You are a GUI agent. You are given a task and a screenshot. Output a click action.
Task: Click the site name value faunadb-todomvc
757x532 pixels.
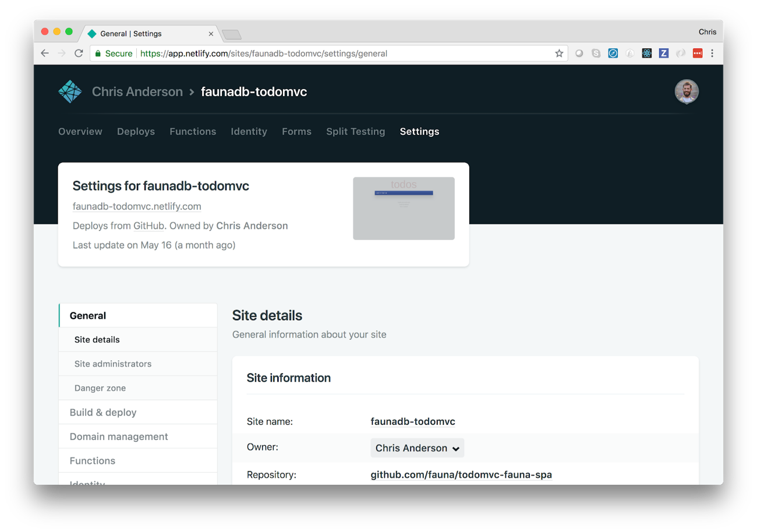tap(413, 421)
